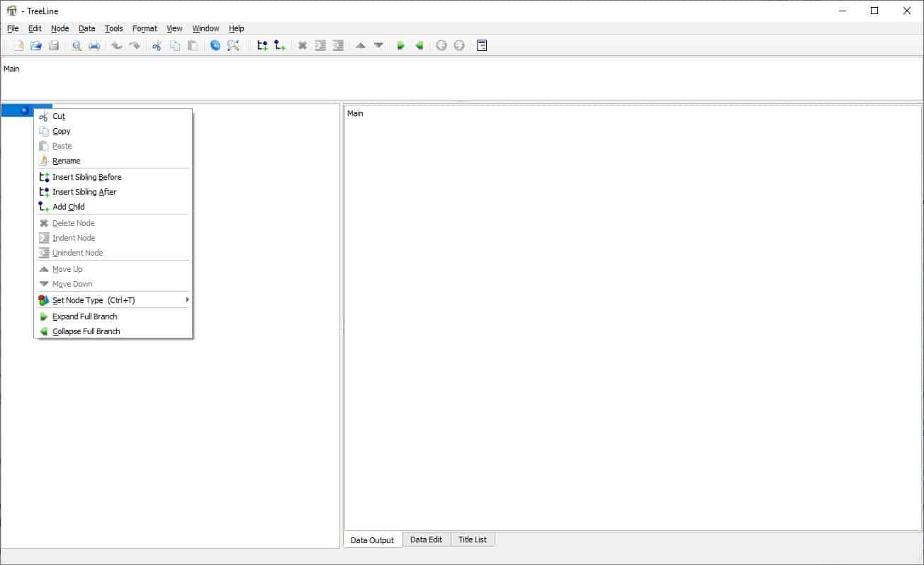Select Copy from the context menu
The width and height of the screenshot is (924, 565).
click(x=62, y=131)
